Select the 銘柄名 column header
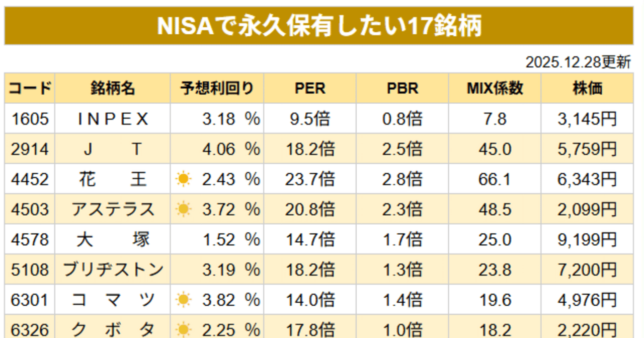 113,89
